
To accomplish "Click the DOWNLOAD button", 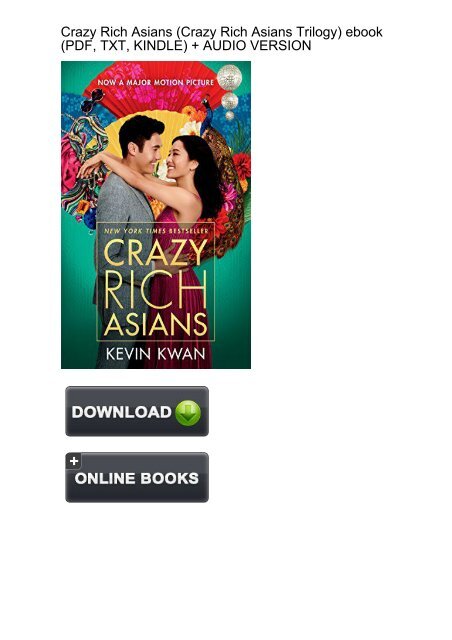I will click(x=137, y=411).
